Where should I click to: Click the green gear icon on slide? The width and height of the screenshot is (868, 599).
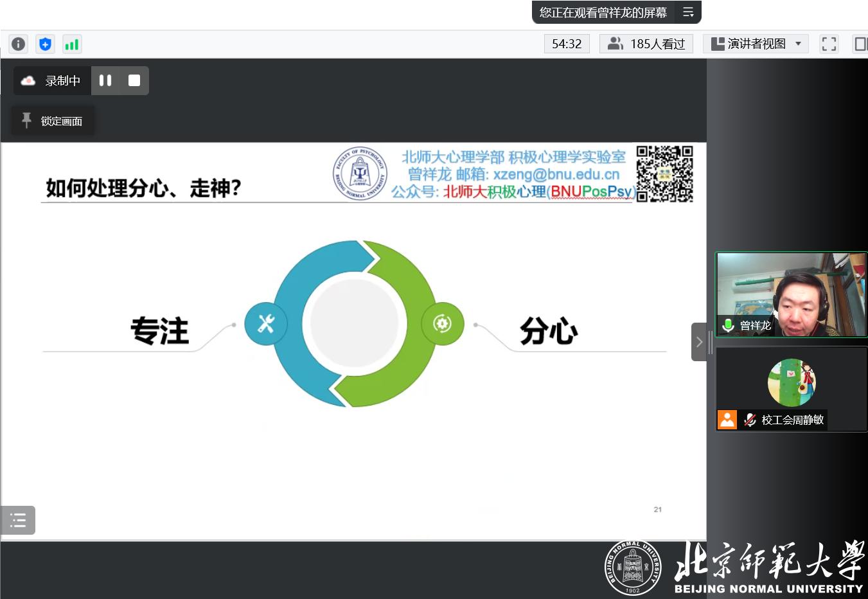click(x=442, y=324)
